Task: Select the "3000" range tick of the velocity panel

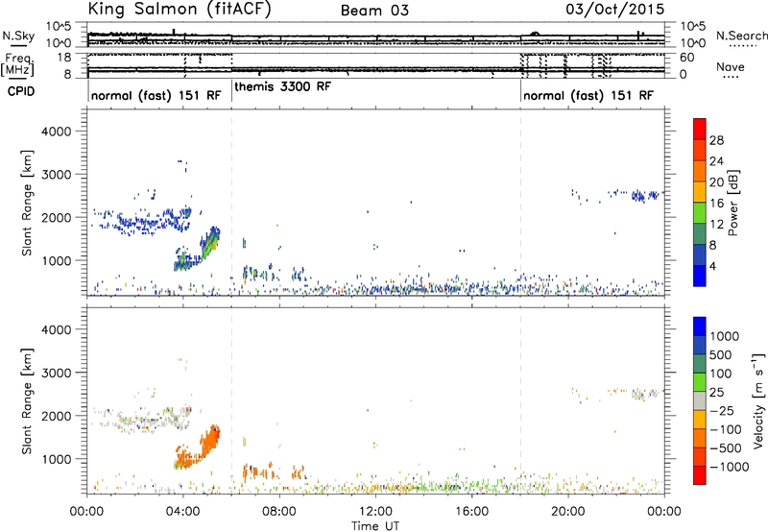Action: (x=57, y=373)
